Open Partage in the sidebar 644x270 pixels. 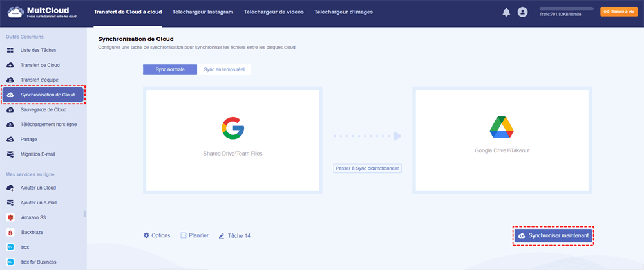(29, 139)
